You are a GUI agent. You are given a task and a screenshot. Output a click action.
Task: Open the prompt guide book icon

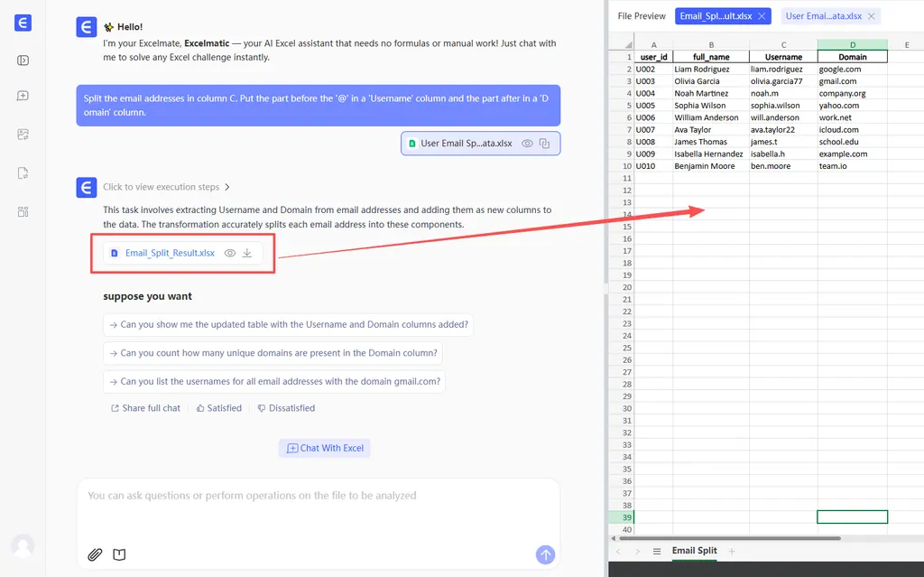(x=119, y=554)
